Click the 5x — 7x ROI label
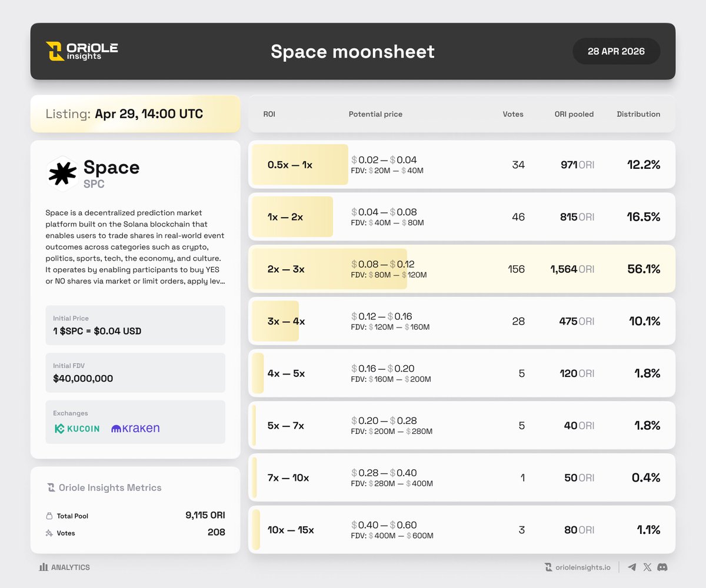Viewport: 706px width, 588px height. point(285,425)
